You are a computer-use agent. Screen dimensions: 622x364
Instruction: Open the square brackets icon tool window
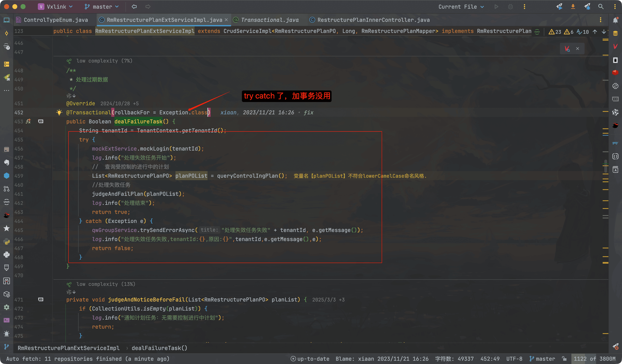(x=615, y=156)
